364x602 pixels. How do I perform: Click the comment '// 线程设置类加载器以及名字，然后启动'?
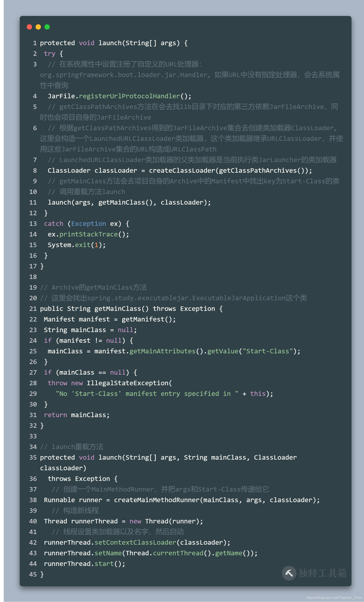click(118, 532)
